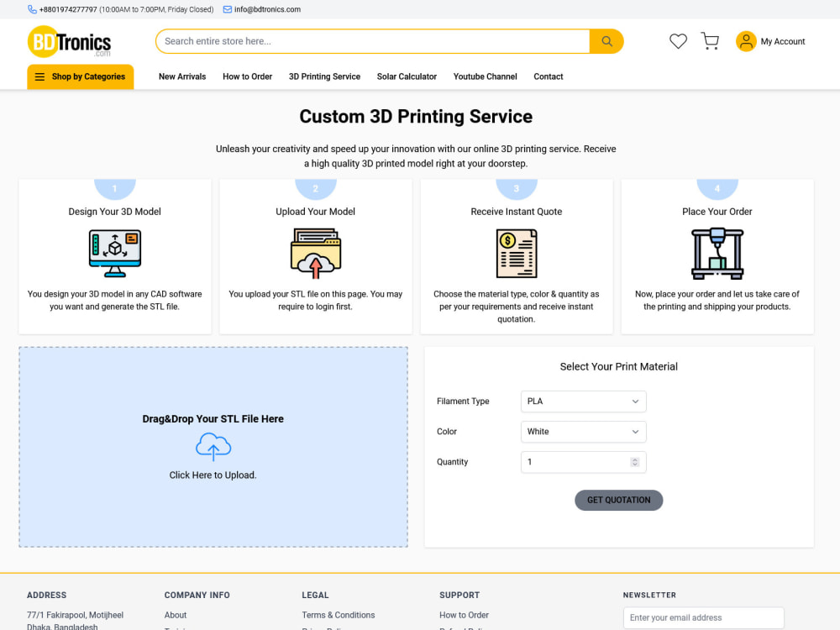Click the Receive Instant Quote invoice icon
The height and width of the screenshot is (630, 840).
point(517,253)
